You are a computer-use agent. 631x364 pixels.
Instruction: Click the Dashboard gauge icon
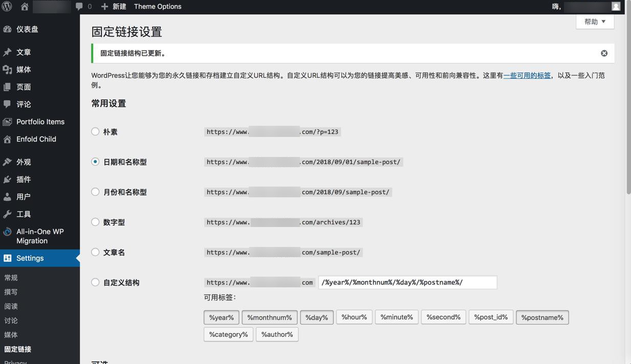click(x=7, y=29)
